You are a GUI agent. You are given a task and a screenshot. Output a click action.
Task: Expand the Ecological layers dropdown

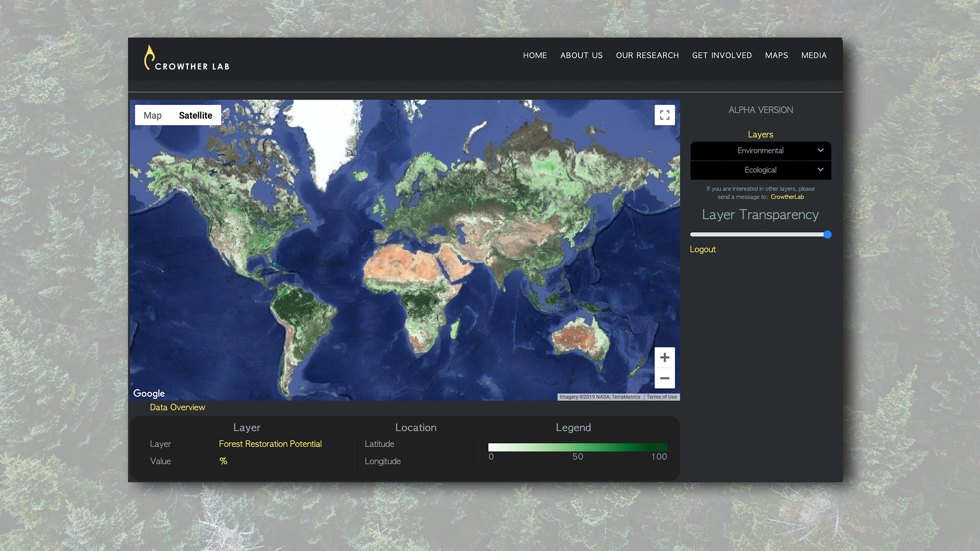(x=760, y=170)
